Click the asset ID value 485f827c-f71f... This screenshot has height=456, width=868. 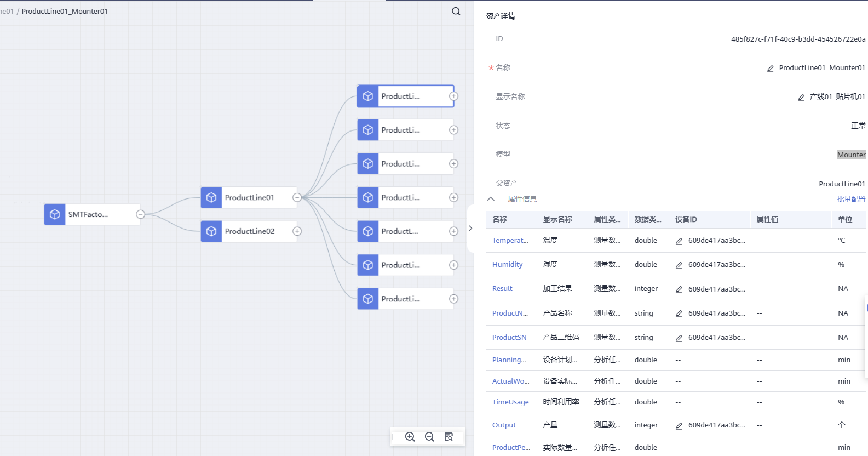coord(798,39)
